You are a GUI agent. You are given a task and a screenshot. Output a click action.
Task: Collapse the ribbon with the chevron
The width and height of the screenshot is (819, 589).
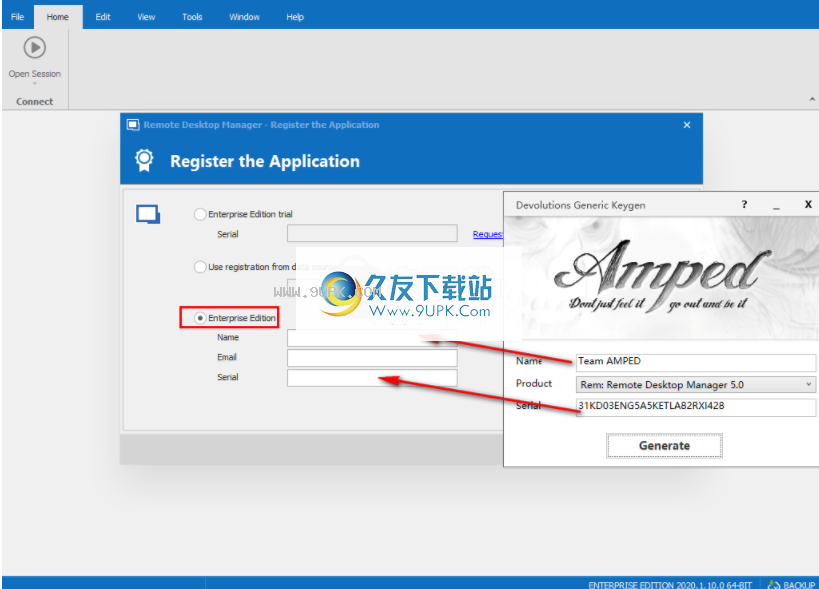[x=812, y=99]
